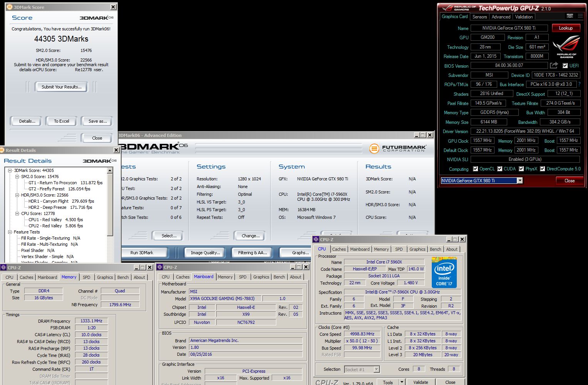The height and width of the screenshot is (385, 588).
Task: Open Bench tab in the CPU-Z CPU window
Action: pyautogui.click(x=436, y=249)
